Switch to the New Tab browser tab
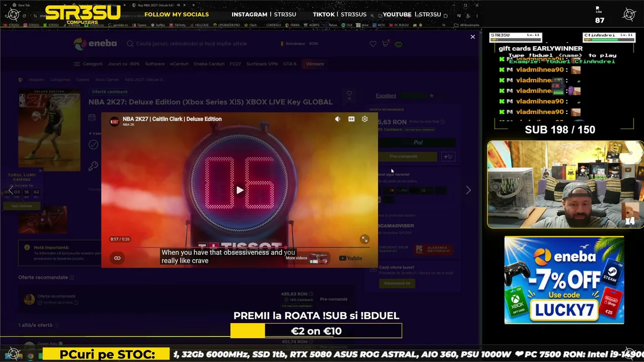 click(x=24, y=5)
